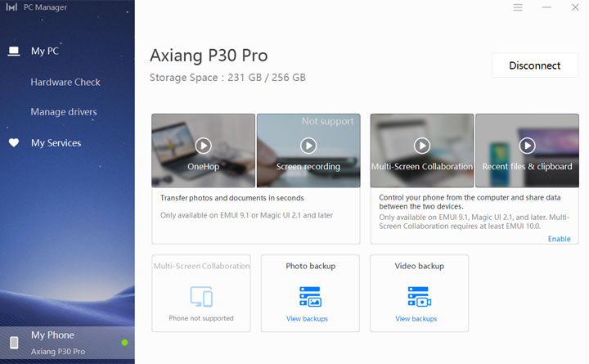
Task: Play the Recent files & clipboard video
Action: click(x=527, y=146)
